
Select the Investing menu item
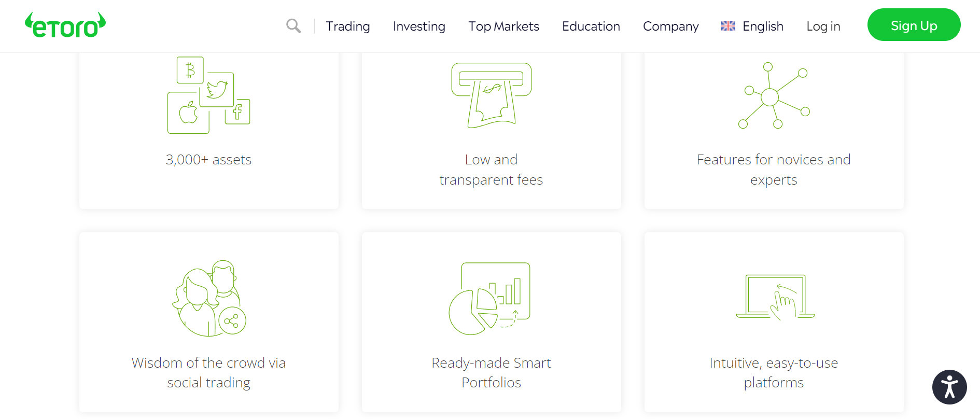coord(418,26)
